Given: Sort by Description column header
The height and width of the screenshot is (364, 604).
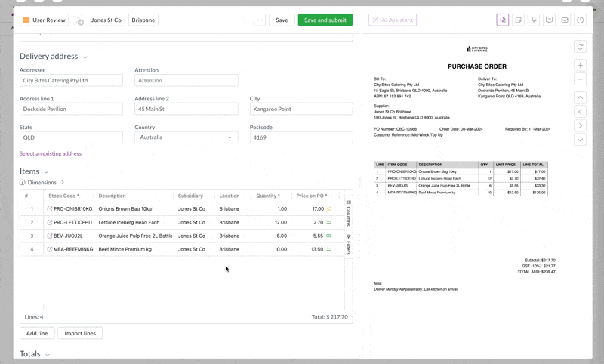Looking at the screenshot, I should point(112,196).
